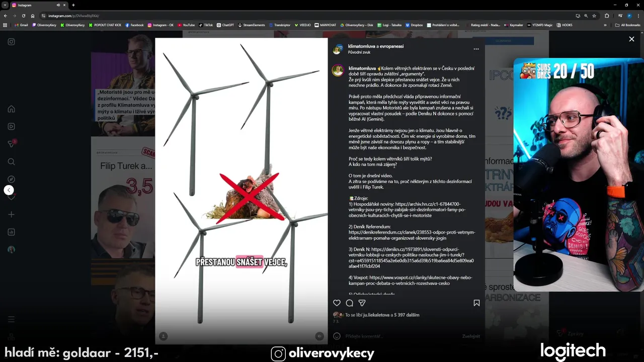Open the Chrome profile avatar button
Screen dimensions: 644x362
(x=629, y=16)
